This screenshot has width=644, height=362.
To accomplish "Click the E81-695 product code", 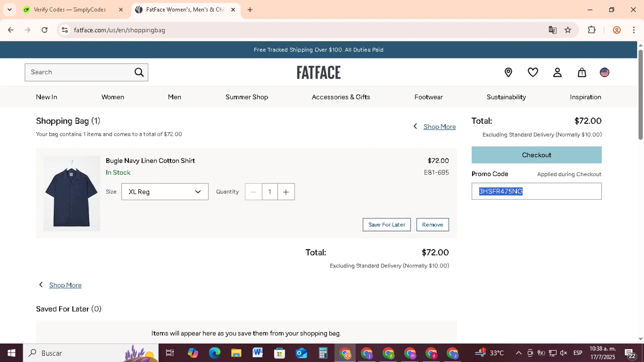I will click(x=436, y=173).
